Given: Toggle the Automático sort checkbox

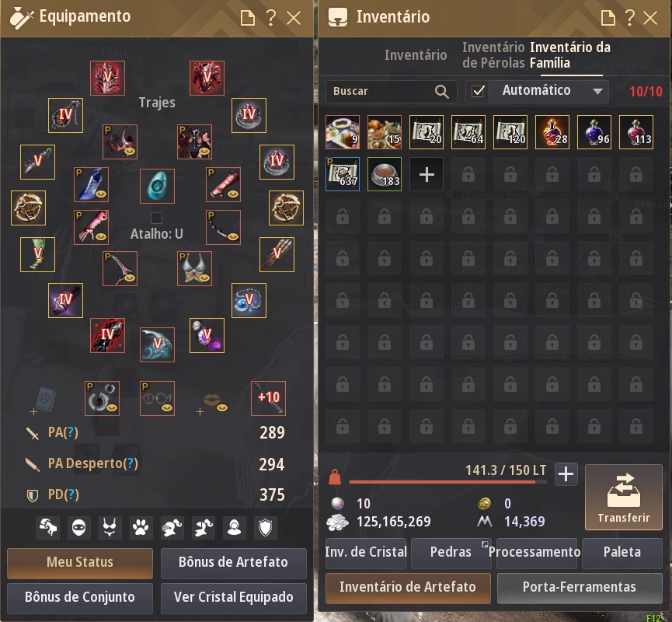Looking at the screenshot, I should (478, 91).
